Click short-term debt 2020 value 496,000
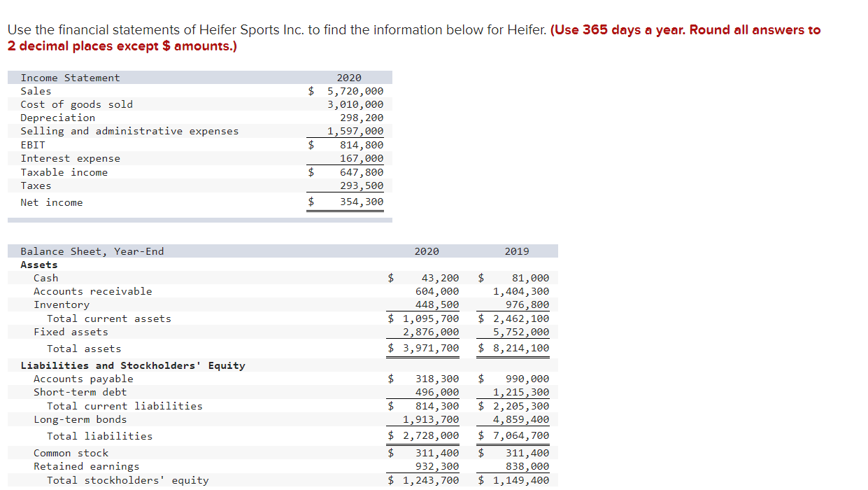Viewport: 868px width, 490px height. 437,392
